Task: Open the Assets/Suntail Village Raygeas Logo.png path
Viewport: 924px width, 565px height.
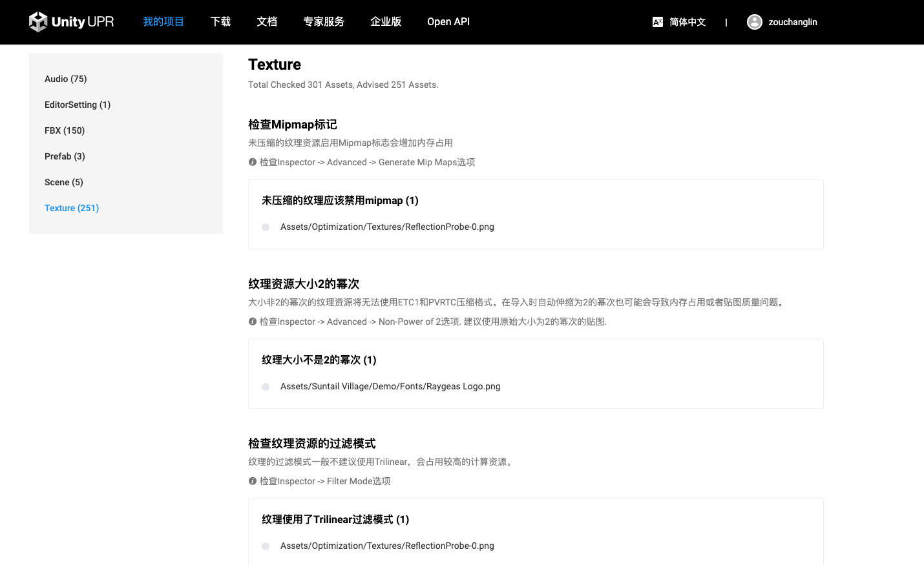Action: tap(390, 386)
